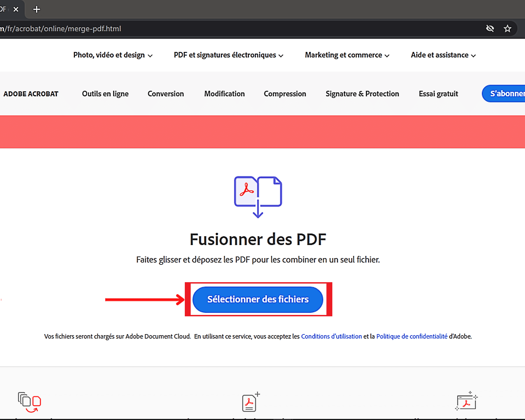Click Sélectionner des fichiers button

[x=258, y=300]
